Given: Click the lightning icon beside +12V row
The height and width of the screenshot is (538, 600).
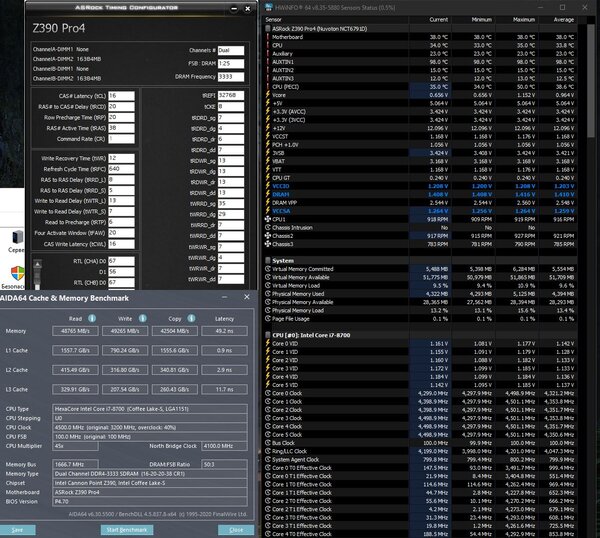Looking at the screenshot, I should 268,128.
